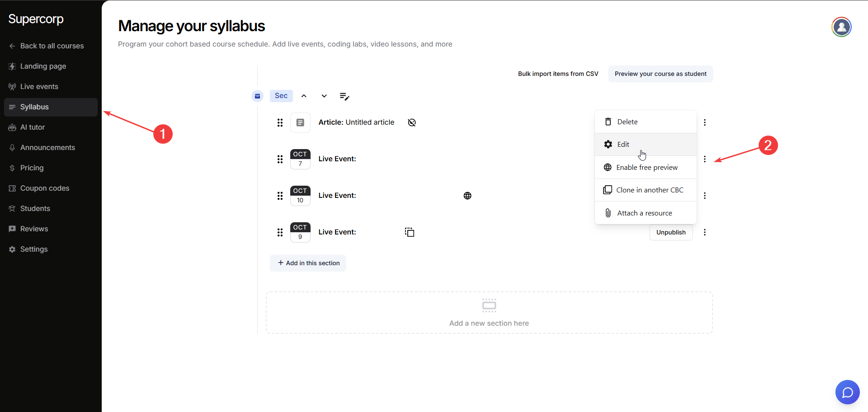Unpublish the Oct 9 live event
The height and width of the screenshot is (412, 868).
[x=670, y=232]
